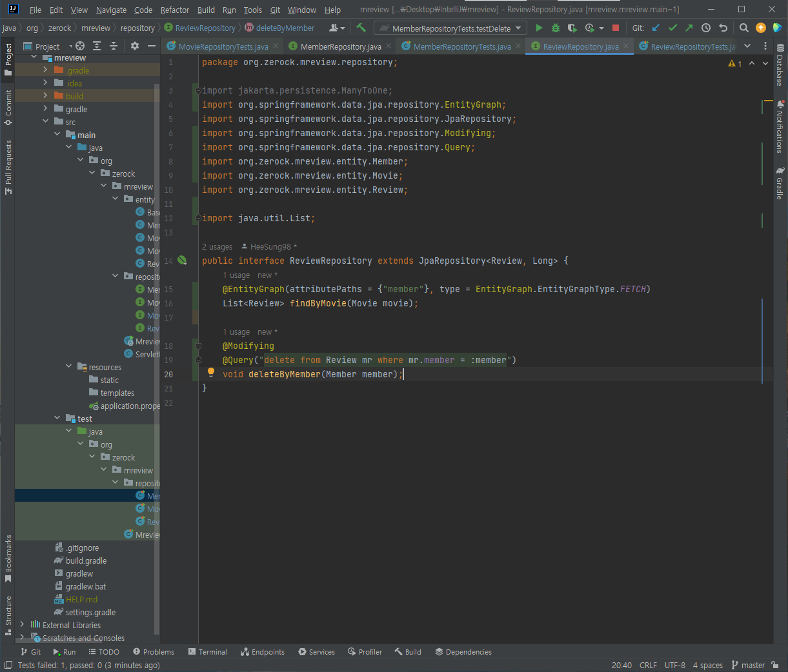The width and height of the screenshot is (788, 672).
Task: Open the Refactor menu
Action: (x=175, y=10)
